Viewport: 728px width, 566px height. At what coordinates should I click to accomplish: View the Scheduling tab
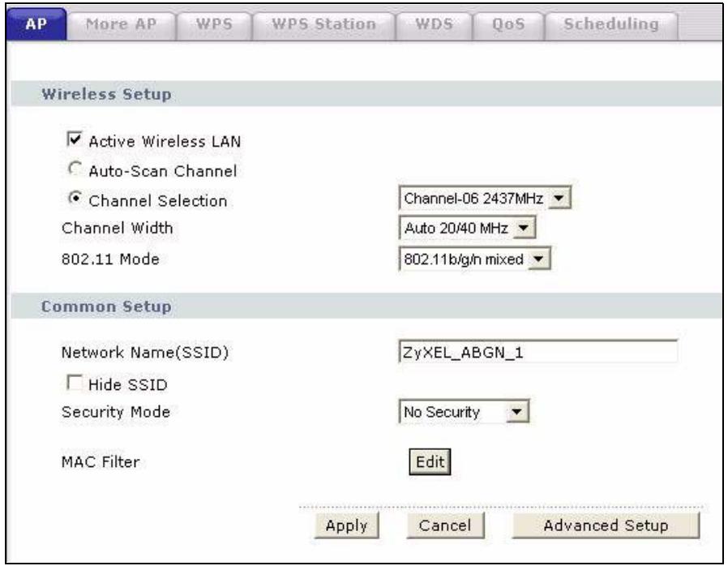pyautogui.click(x=611, y=25)
